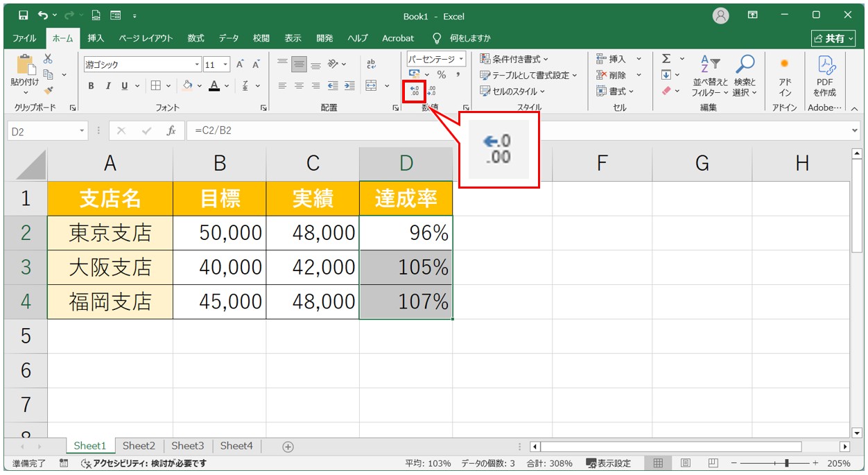Viewport: 868px width, 475px height.
Task: Decrease the font size
Action: (x=256, y=64)
